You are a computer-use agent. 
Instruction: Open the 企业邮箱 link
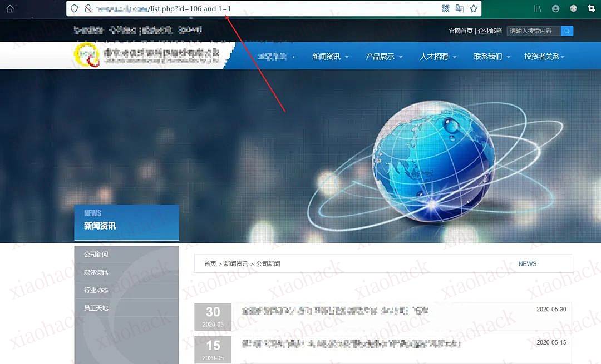point(490,31)
